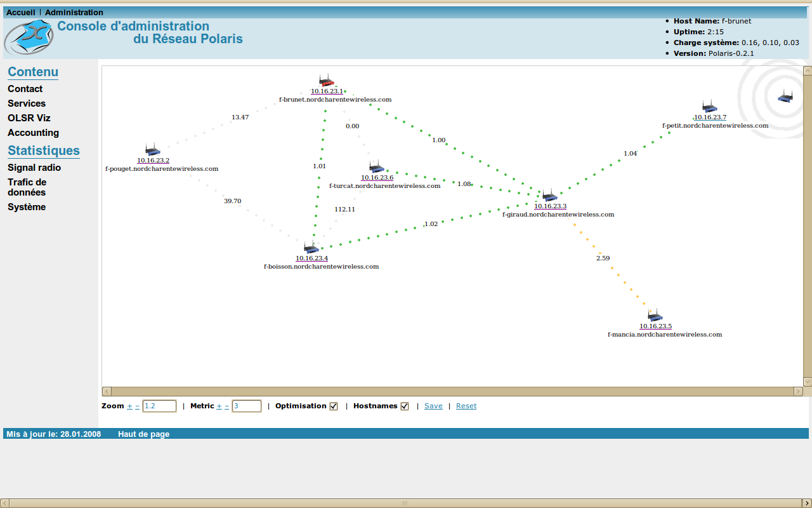812x508 pixels.
Task: Click the Polaris logo in the header
Action: [x=29, y=37]
